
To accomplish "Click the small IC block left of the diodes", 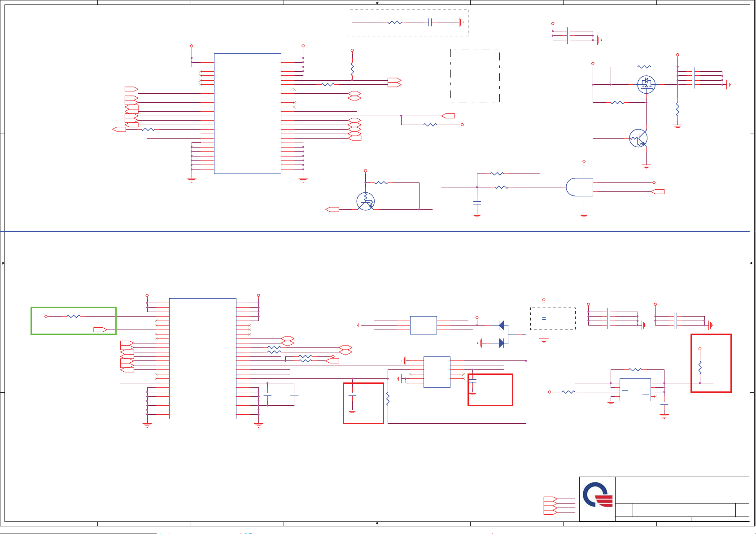I will tap(423, 325).
